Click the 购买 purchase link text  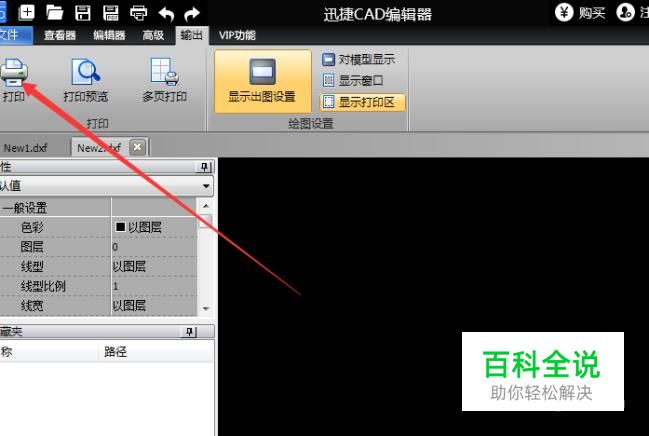(592, 13)
